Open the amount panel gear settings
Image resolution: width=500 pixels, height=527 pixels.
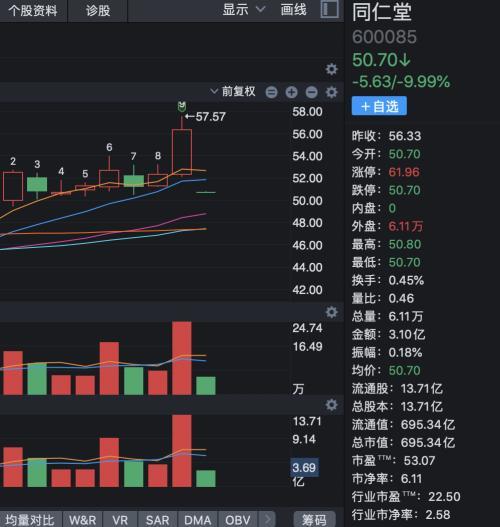pyautogui.click(x=331, y=405)
